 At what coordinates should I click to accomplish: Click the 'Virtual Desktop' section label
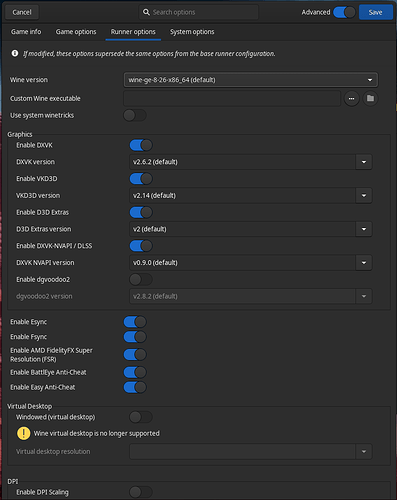pyautogui.click(x=30, y=406)
